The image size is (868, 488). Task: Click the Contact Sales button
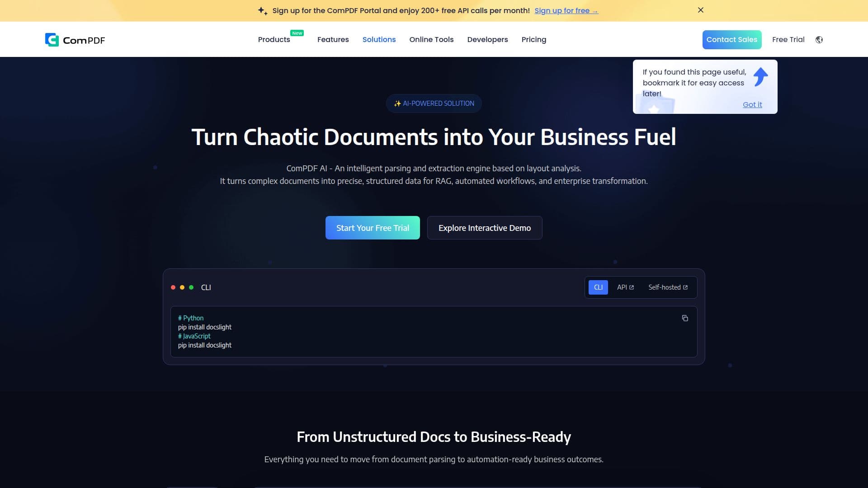pyautogui.click(x=731, y=40)
